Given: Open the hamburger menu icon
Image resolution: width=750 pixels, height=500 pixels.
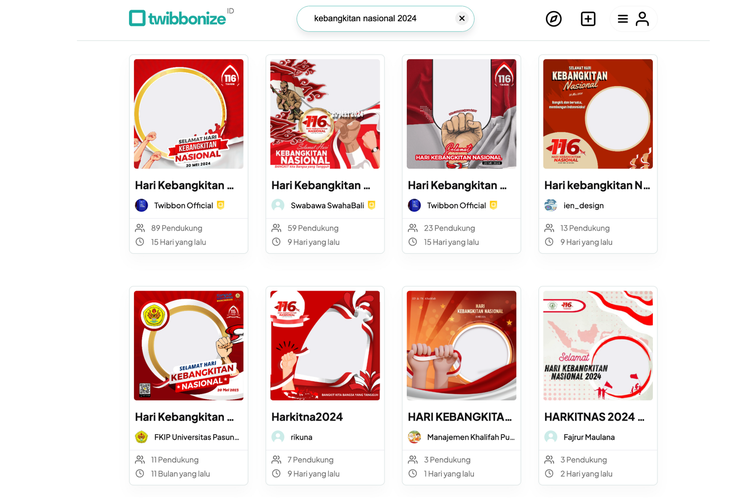Looking at the screenshot, I should coord(622,19).
